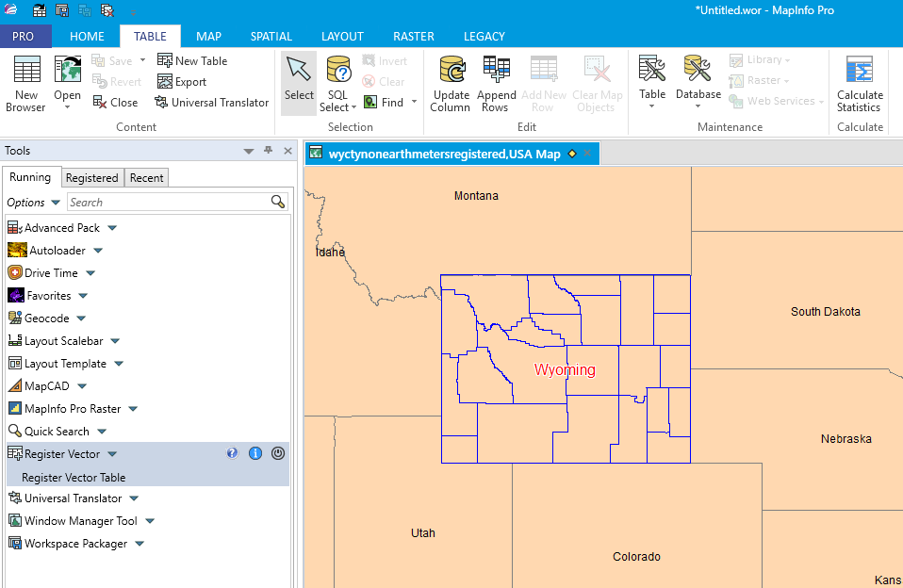The image size is (903, 588).
Task: Click the Wyoming label on map
Action: pyautogui.click(x=565, y=369)
